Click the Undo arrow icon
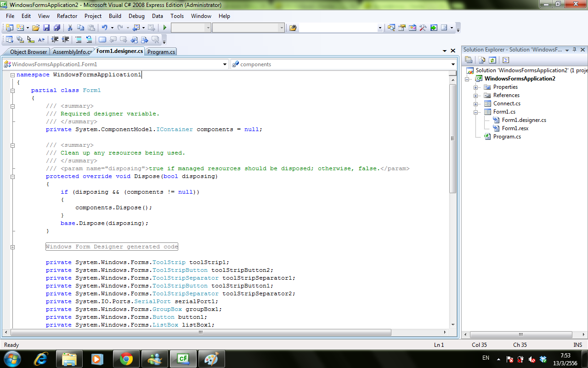588x368 pixels. (x=105, y=28)
